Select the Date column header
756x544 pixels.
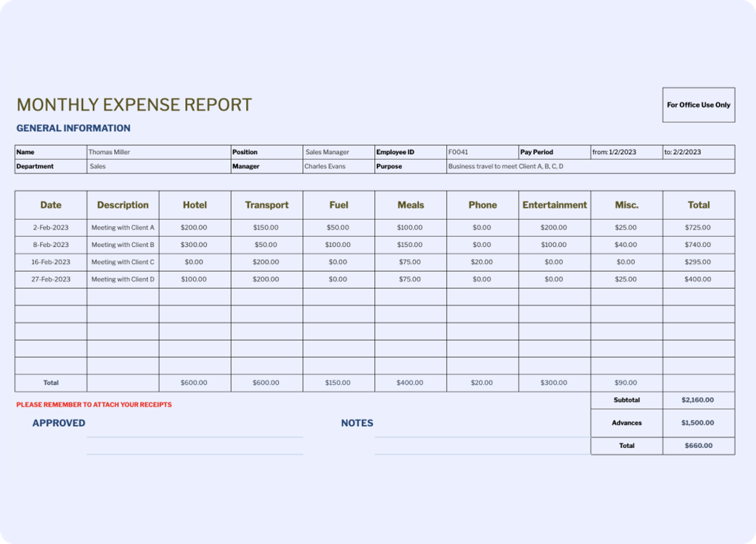50,205
